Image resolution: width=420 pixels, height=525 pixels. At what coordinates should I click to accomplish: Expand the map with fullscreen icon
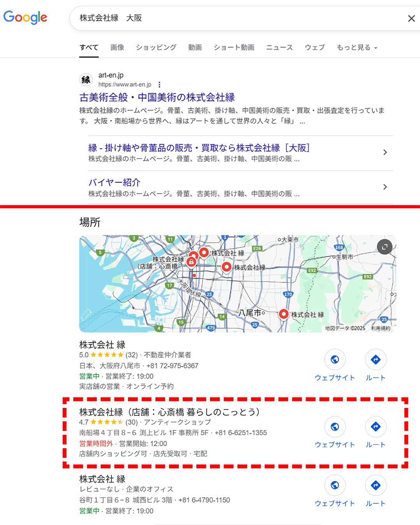(x=385, y=247)
